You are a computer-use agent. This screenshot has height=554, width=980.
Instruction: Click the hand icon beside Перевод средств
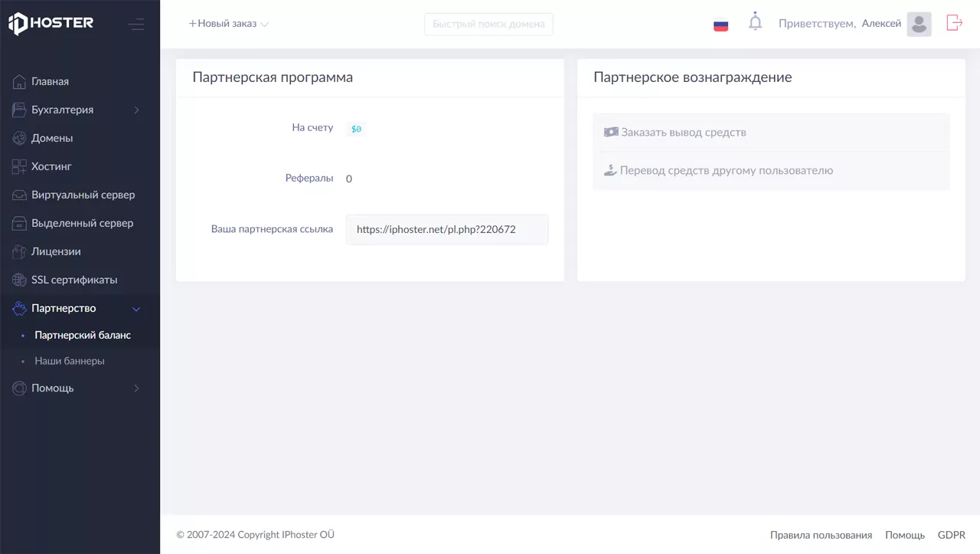[610, 170]
